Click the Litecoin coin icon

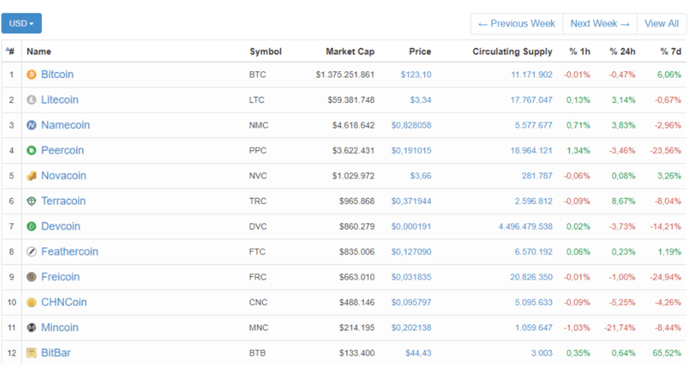[x=31, y=100]
